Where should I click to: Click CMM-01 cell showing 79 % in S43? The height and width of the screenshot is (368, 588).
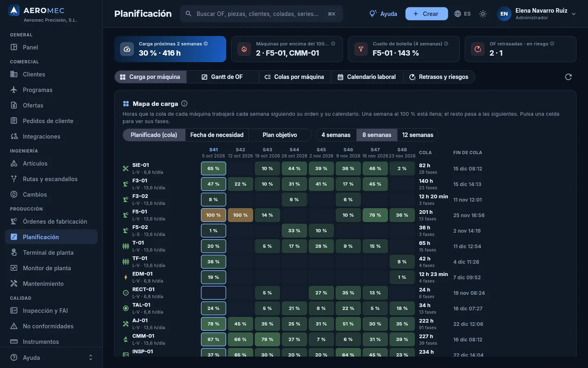pyautogui.click(x=267, y=339)
